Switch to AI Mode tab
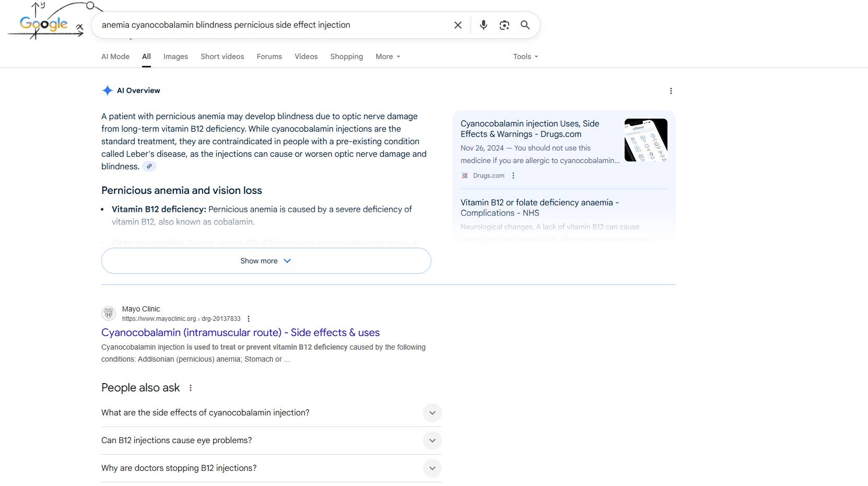 pos(115,56)
